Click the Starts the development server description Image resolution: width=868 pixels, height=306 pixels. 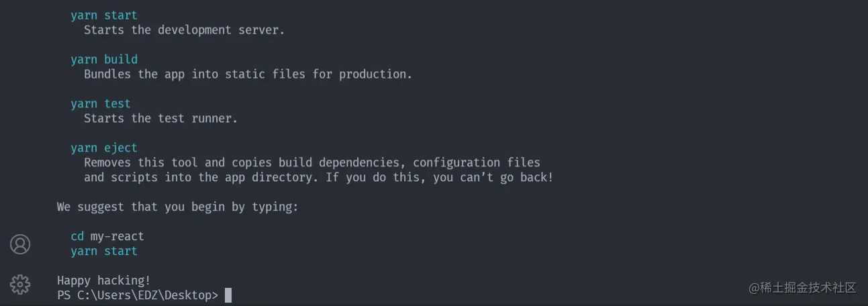tap(185, 30)
